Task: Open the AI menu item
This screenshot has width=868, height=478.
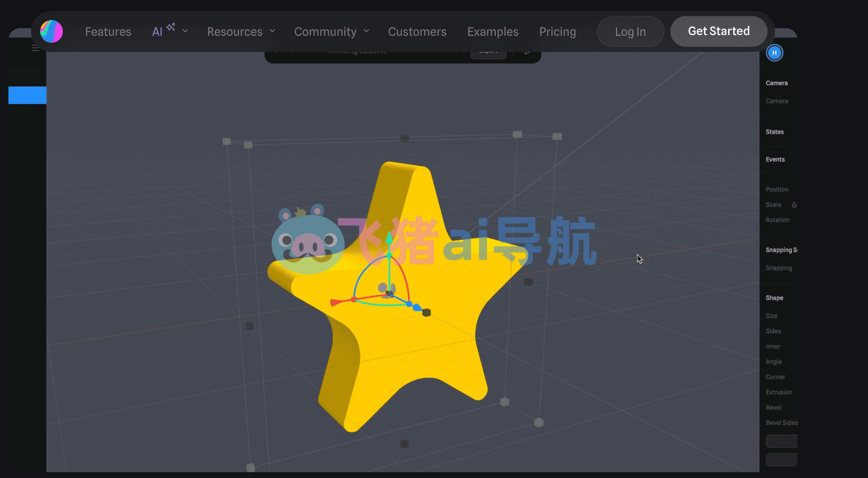Action: point(157,32)
